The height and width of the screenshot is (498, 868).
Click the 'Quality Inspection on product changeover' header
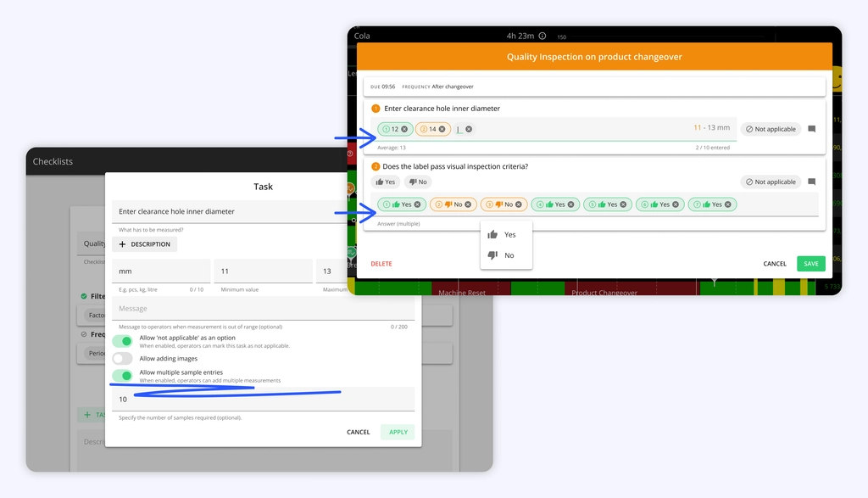(594, 57)
